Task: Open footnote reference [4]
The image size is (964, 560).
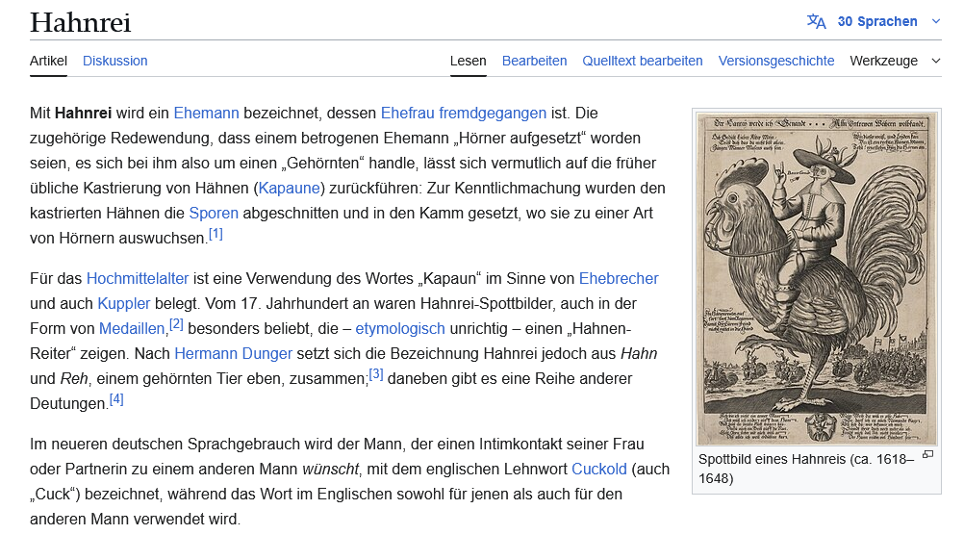Action: coord(116,399)
